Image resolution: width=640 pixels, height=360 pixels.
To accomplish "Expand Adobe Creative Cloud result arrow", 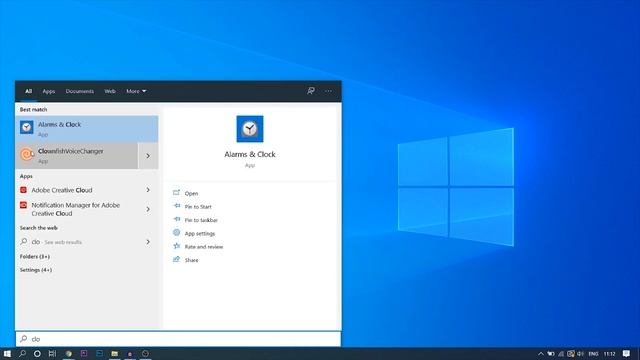I will coord(148,190).
